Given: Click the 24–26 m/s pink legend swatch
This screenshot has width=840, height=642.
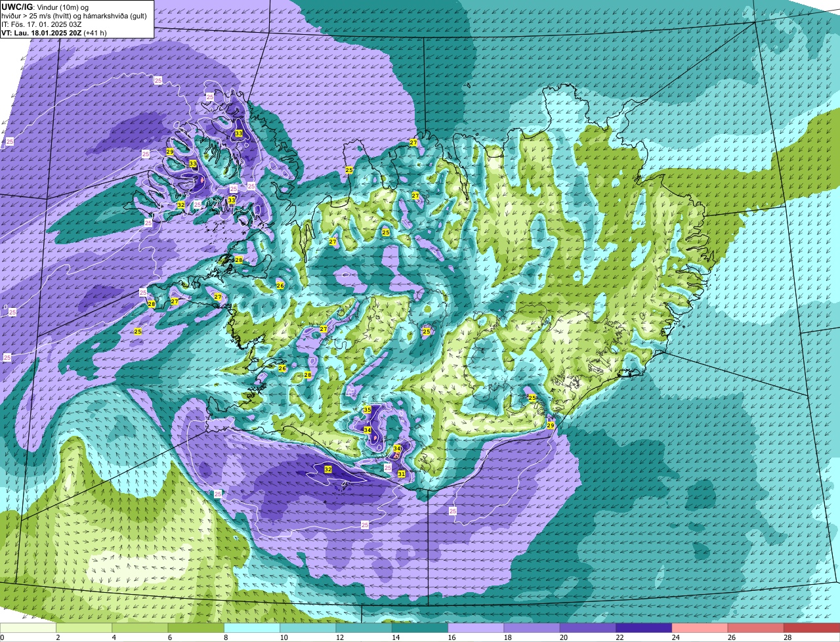Looking at the screenshot, I should point(700,628).
